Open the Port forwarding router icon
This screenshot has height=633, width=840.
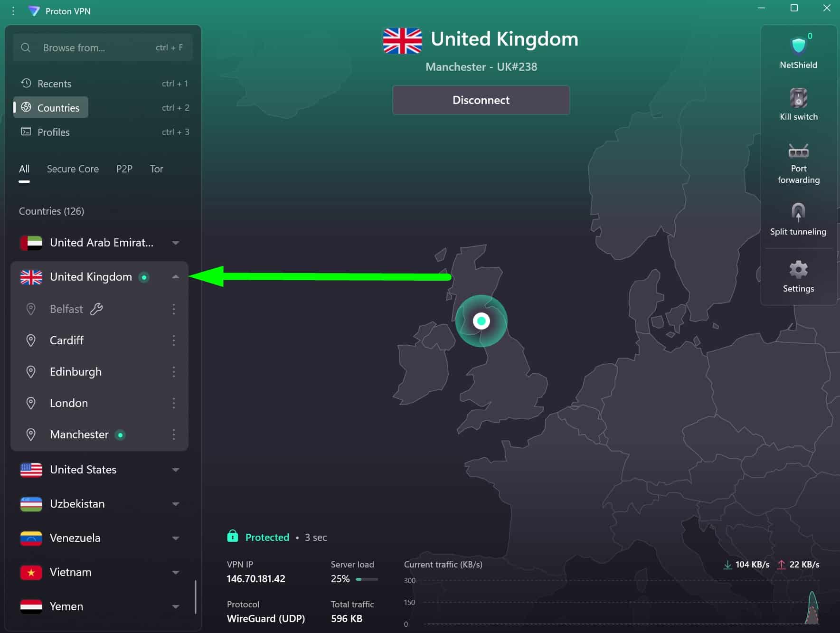[798, 151]
